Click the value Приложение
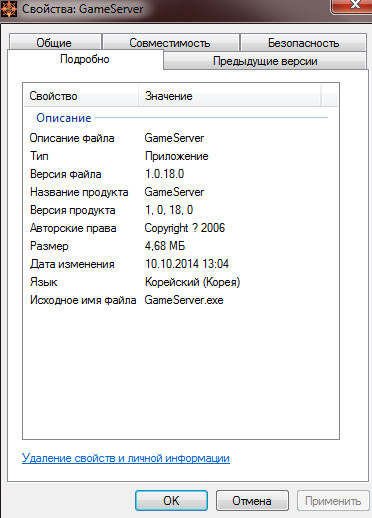 pyautogui.click(x=177, y=156)
